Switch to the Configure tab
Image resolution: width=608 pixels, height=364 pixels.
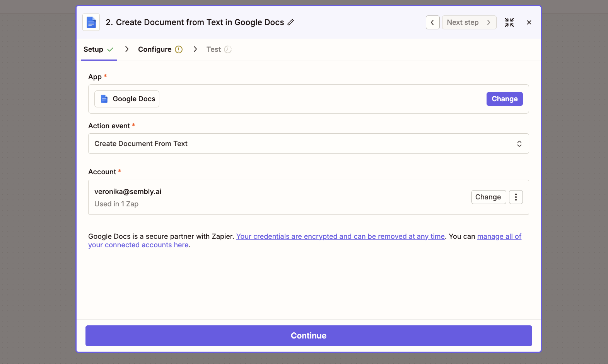tap(160, 49)
